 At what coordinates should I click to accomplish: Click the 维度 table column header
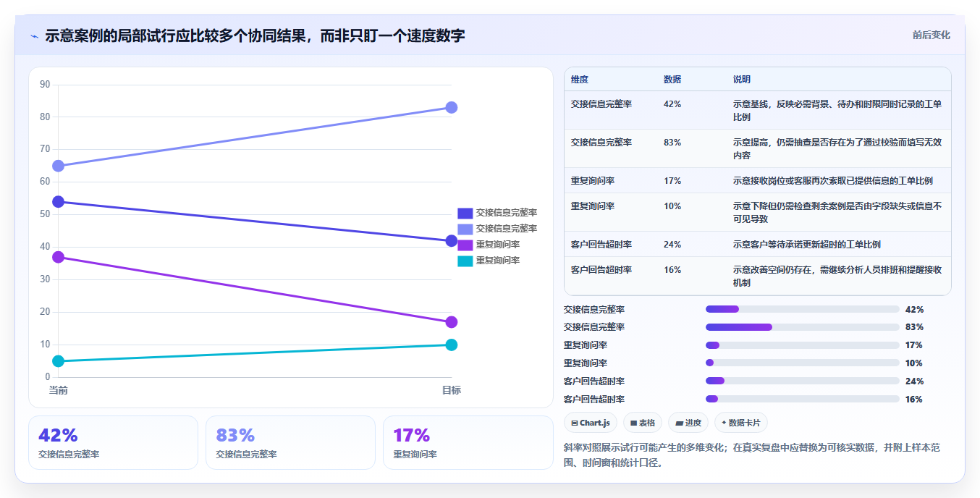[x=580, y=79]
